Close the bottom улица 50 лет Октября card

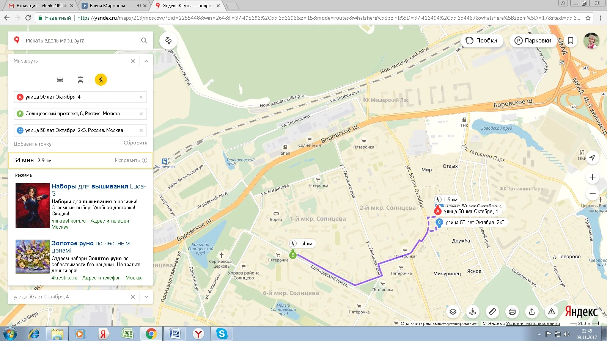point(133,297)
